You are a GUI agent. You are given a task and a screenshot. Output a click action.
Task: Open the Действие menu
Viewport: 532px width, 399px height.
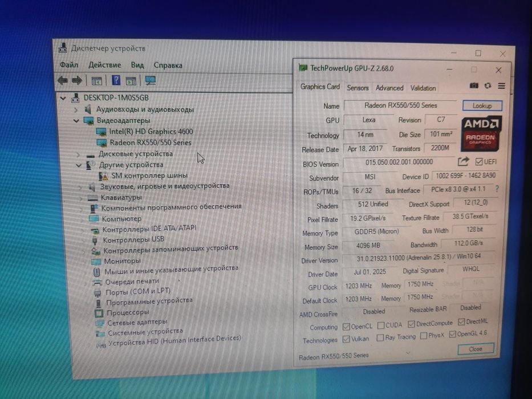coord(104,65)
